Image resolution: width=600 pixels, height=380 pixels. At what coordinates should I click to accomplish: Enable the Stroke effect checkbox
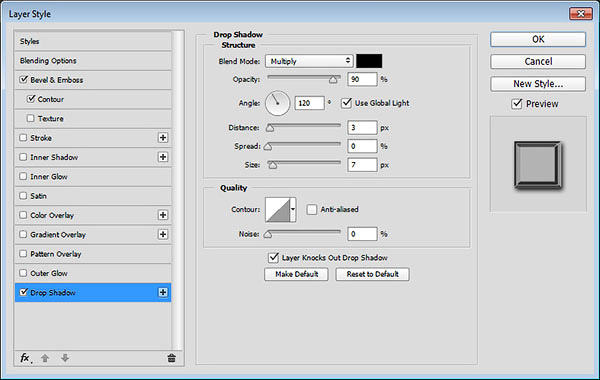point(23,137)
